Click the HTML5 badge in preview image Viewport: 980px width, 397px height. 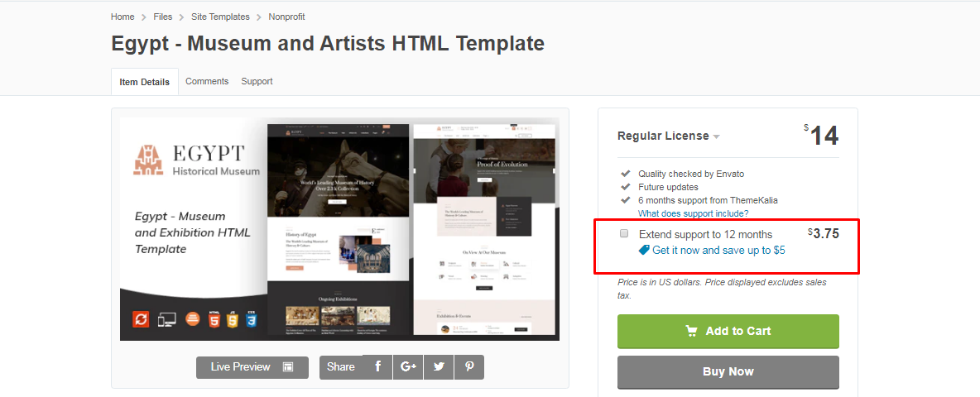point(214,319)
